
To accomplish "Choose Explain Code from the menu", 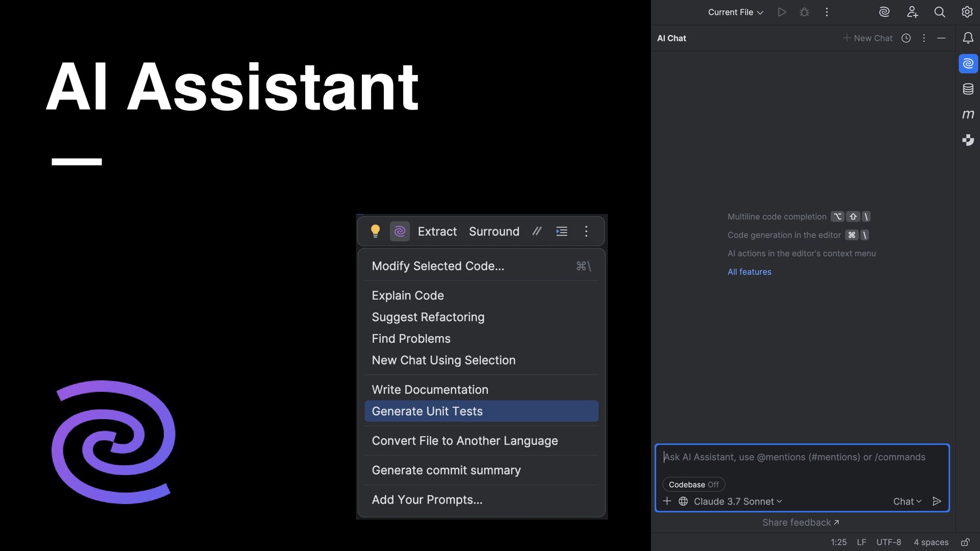I will coord(408,295).
